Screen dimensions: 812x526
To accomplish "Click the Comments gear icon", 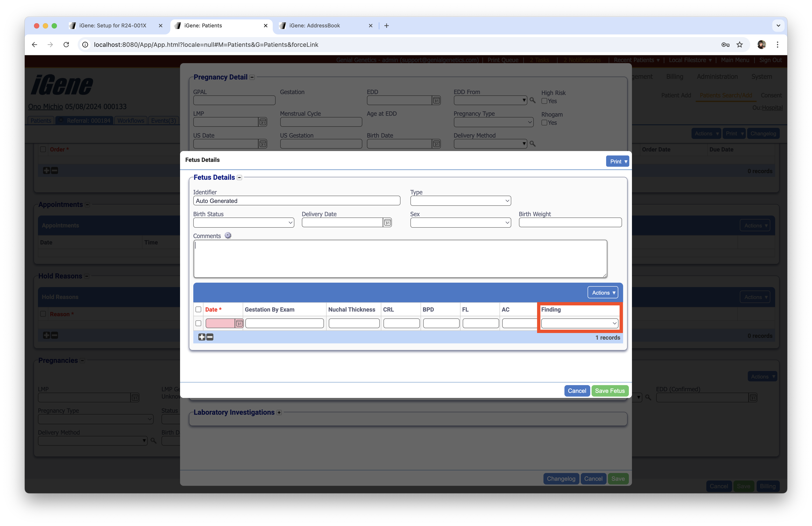I will 227,236.
